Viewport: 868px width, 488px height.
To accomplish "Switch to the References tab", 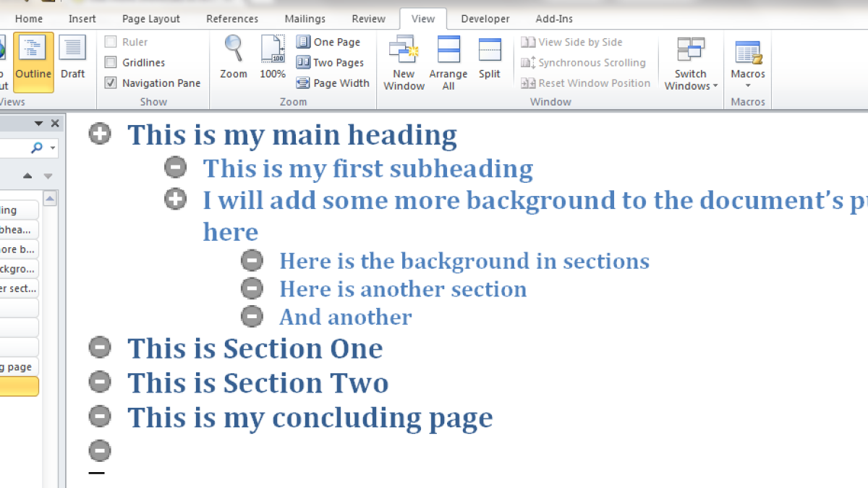I will (x=232, y=19).
